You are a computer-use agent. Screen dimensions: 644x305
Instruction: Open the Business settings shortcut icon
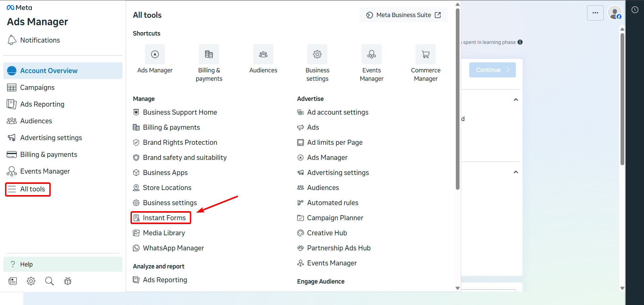point(317,54)
